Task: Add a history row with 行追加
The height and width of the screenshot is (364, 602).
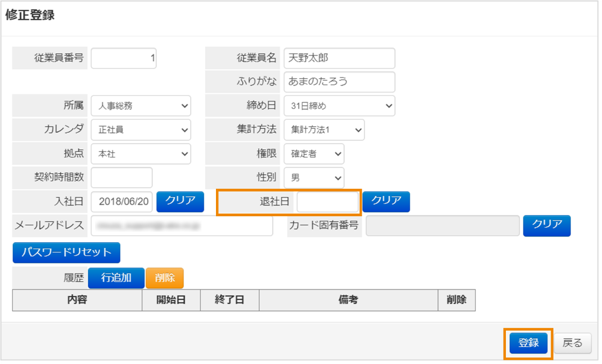Action: (x=116, y=278)
